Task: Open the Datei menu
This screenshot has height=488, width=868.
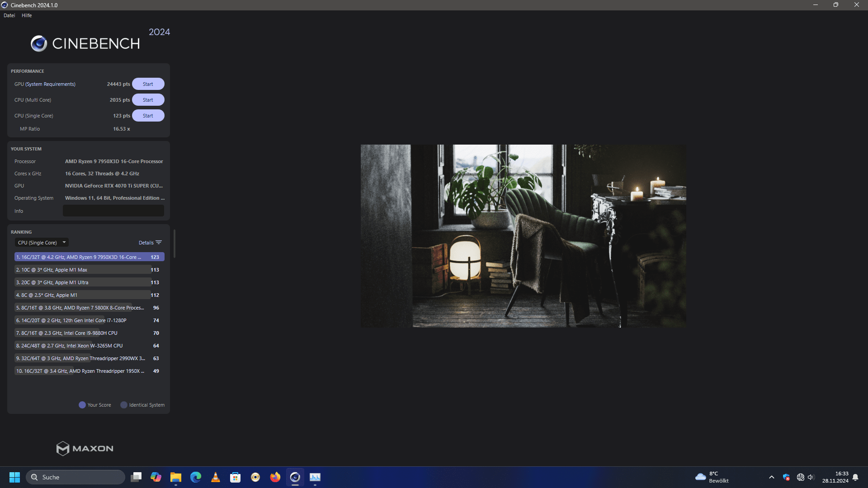Action: (x=9, y=15)
